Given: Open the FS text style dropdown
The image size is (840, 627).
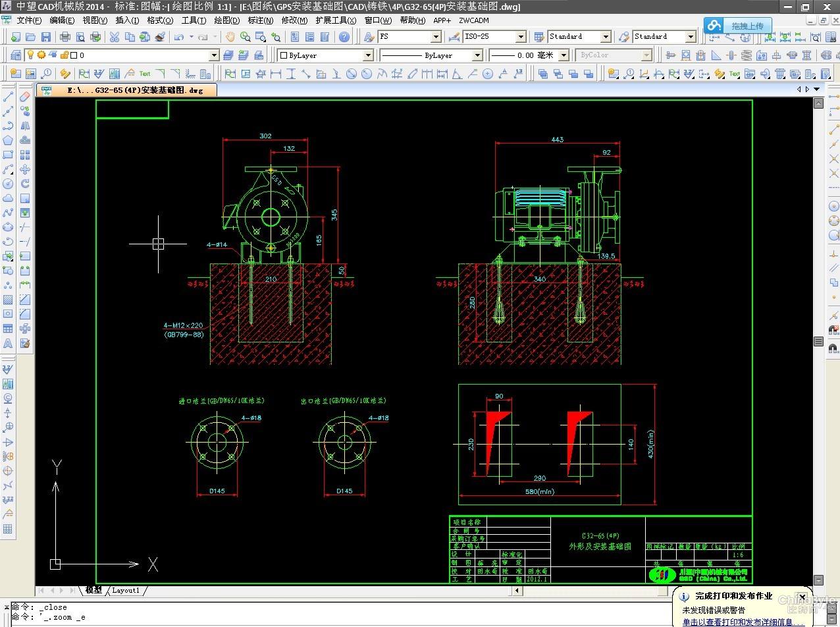Looking at the screenshot, I should point(436,37).
